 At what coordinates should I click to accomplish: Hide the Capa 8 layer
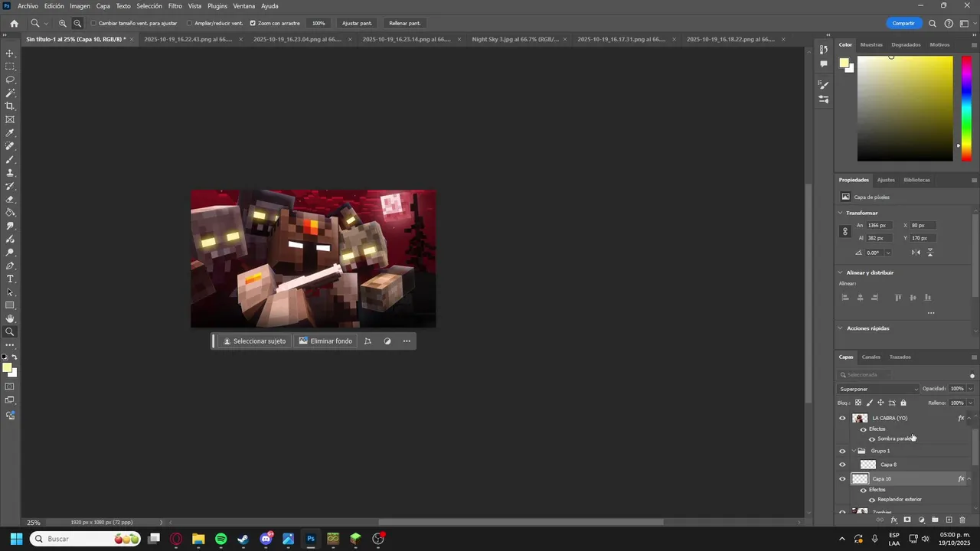(843, 465)
